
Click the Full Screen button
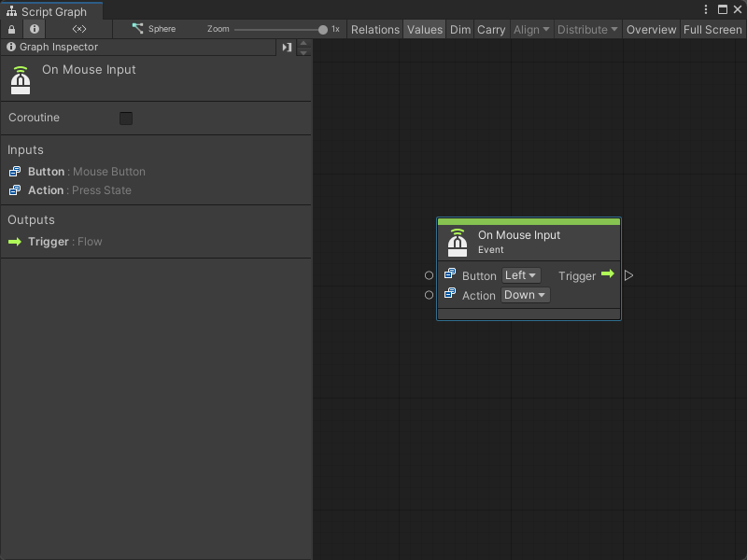click(712, 29)
